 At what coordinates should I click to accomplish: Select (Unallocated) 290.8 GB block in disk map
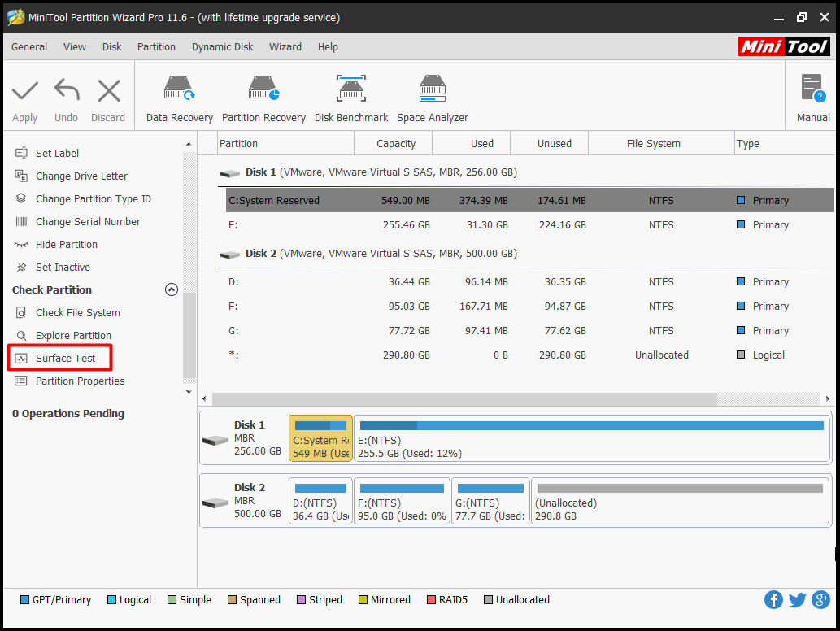tap(680, 501)
